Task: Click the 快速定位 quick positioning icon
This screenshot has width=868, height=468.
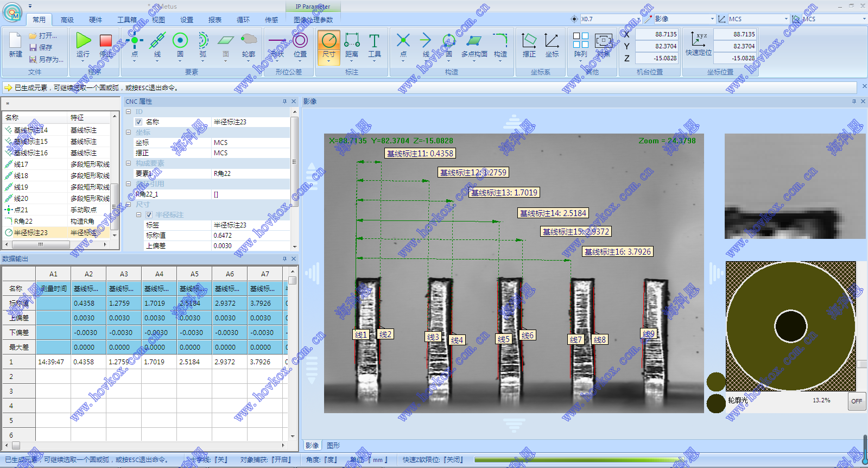Action: coord(698,40)
